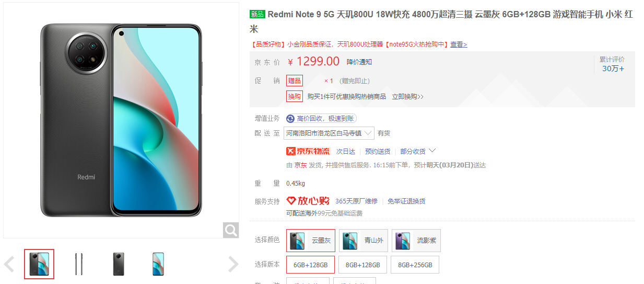This screenshot has height=284, width=644.
Task: Click the 京东物流 logo icon
Action: pos(308,151)
